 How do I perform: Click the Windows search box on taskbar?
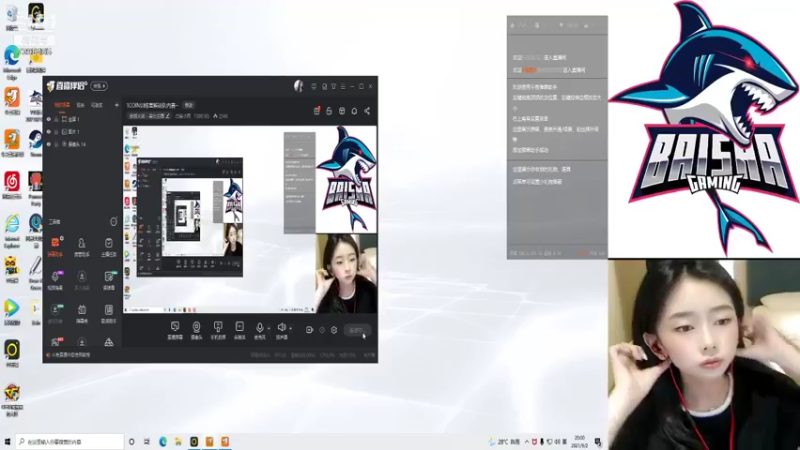(x=69, y=442)
